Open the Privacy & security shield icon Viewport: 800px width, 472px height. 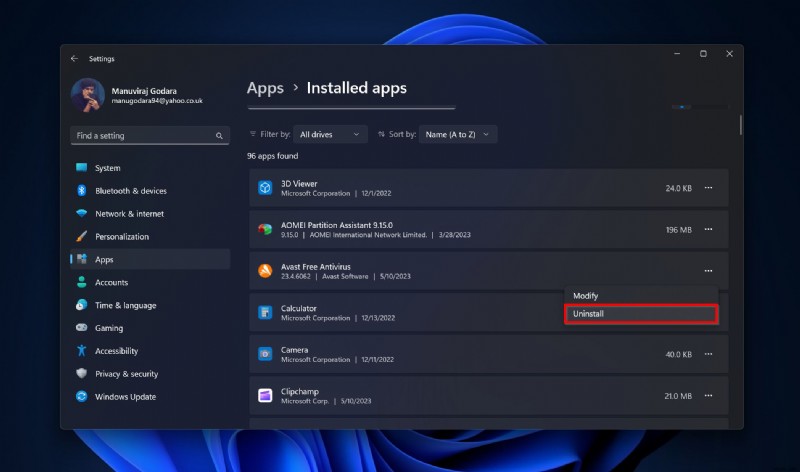tap(82, 374)
